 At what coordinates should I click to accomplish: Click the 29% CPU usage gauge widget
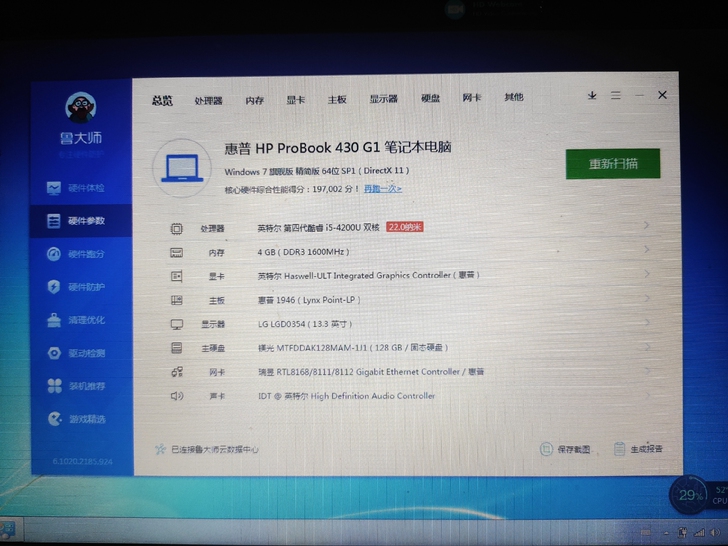(x=689, y=495)
